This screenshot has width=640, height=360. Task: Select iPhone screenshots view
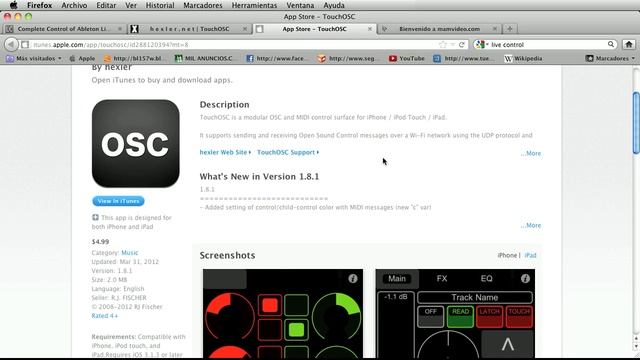[507, 256]
